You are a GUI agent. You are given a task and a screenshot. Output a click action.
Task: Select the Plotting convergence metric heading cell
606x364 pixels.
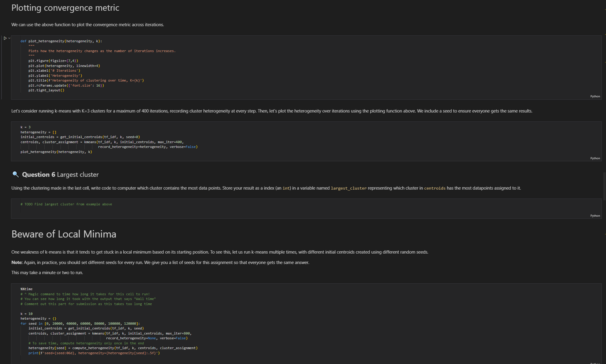click(65, 8)
